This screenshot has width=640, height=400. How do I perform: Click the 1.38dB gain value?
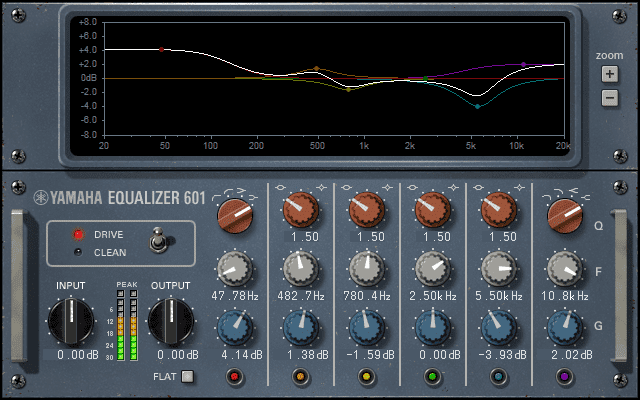click(x=308, y=355)
